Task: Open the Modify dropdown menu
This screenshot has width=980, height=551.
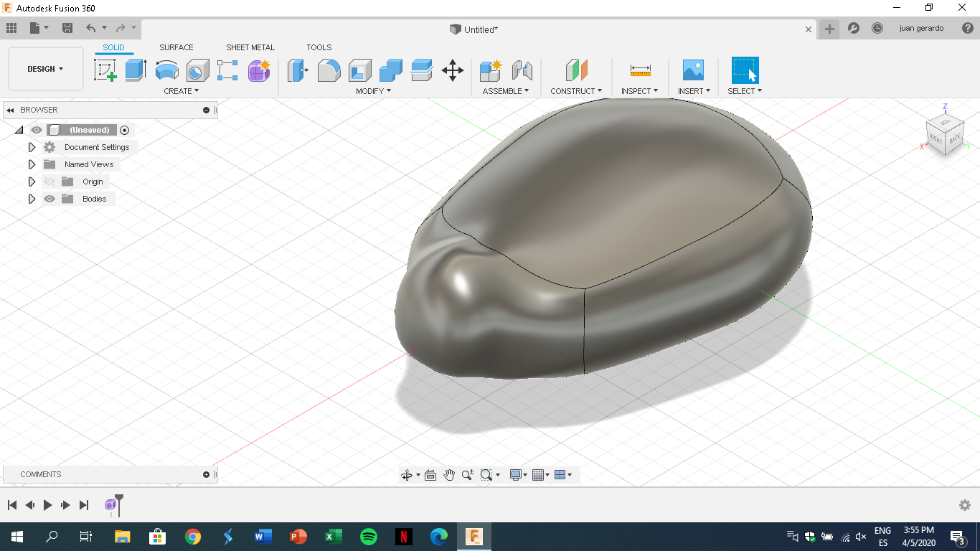Action: (372, 91)
